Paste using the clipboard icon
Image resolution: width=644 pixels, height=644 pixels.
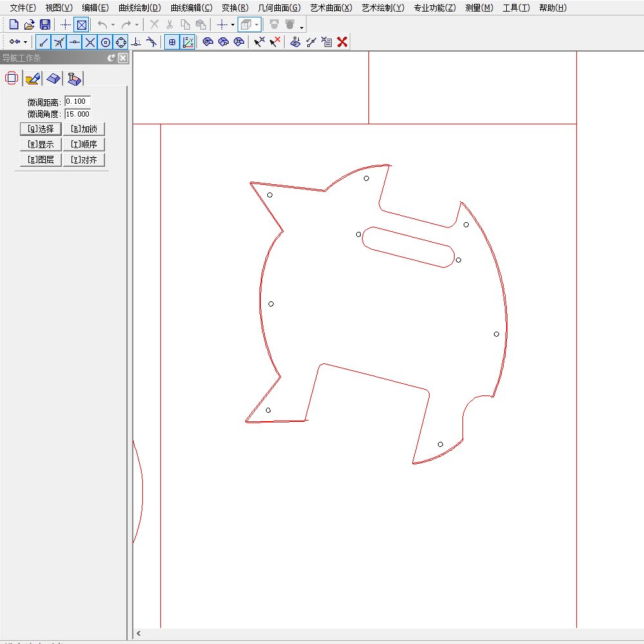(201, 24)
